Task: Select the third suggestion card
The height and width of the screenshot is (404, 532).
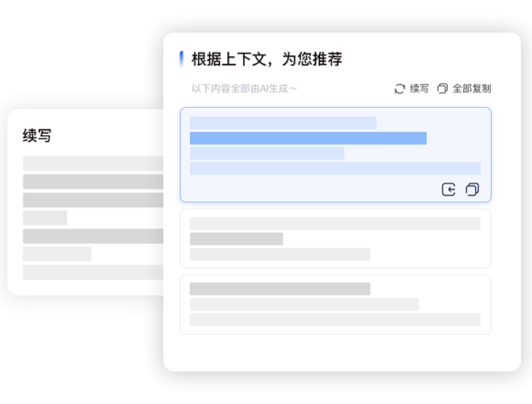Action: pyautogui.click(x=335, y=305)
